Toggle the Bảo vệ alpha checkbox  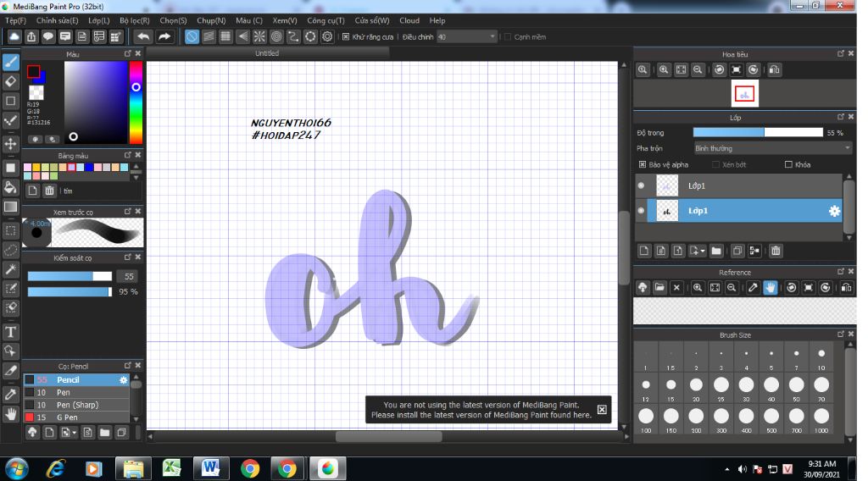pos(643,165)
